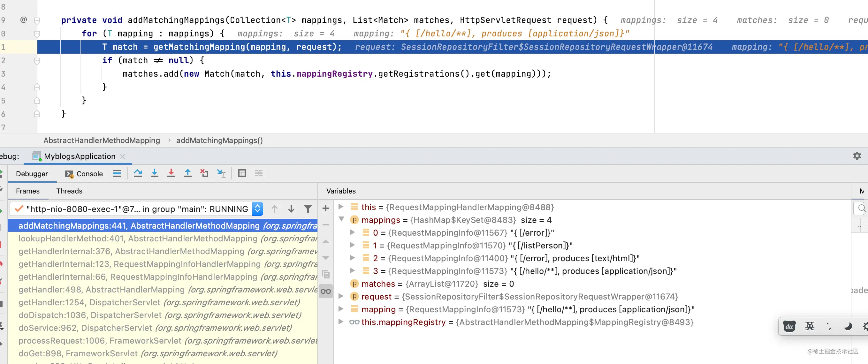868x364 pixels.
Task: Select frame getHandlerInternal:66
Action: click(163, 277)
